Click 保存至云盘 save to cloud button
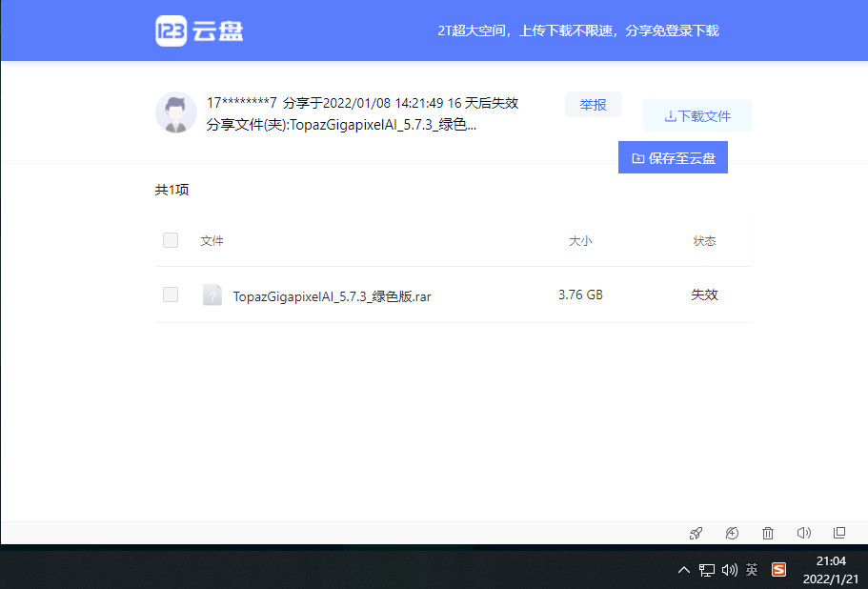This screenshot has height=589, width=868. point(673,158)
